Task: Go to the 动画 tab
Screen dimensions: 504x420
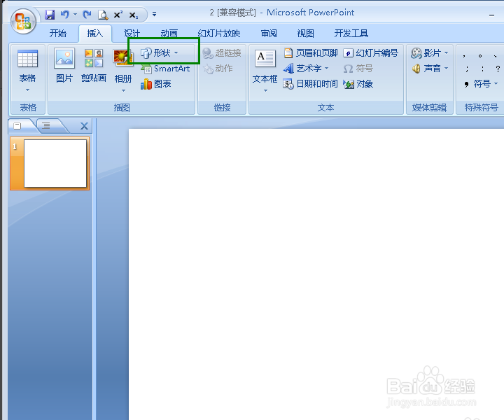Action: click(169, 33)
